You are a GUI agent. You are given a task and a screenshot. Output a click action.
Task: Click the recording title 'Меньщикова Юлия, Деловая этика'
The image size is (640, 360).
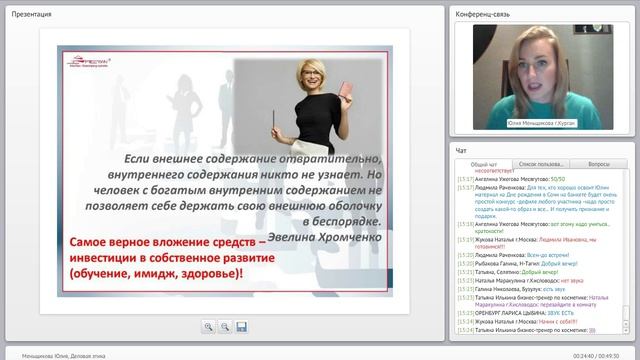pos(64,356)
